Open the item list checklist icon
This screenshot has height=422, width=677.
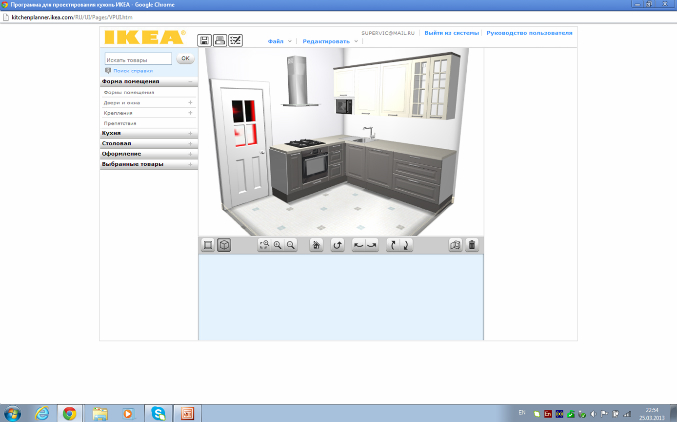coord(236,40)
